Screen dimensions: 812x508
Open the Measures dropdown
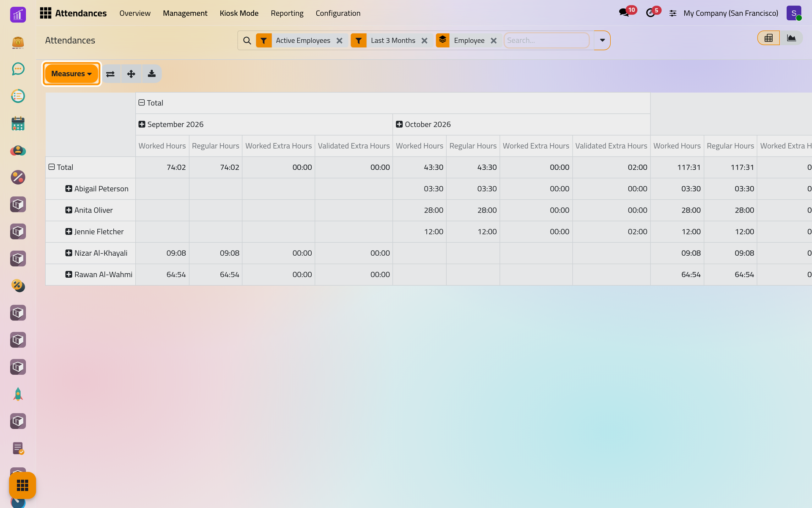pos(71,74)
